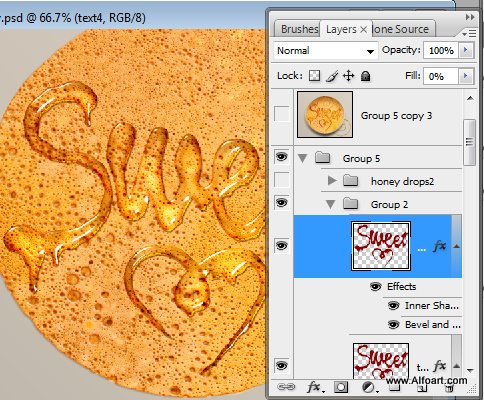Hide the Inner Shadow effect
484x400 pixels.
tap(394, 305)
